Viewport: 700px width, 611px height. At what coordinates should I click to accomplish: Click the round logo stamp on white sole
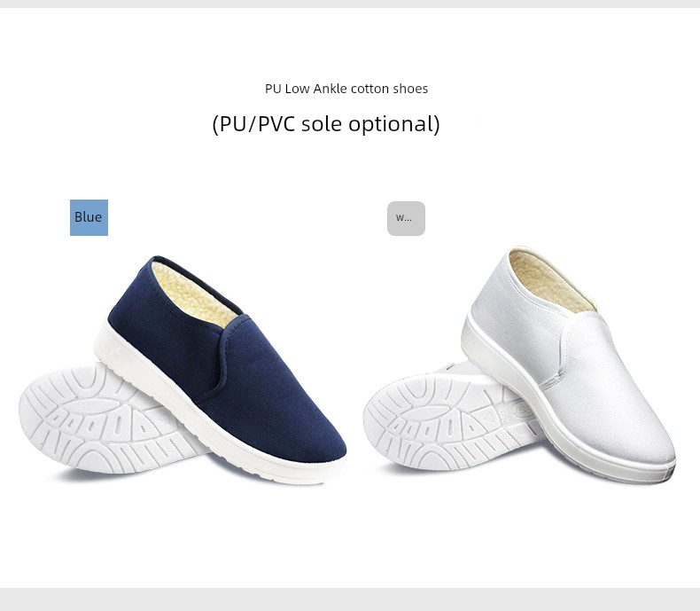point(523,409)
